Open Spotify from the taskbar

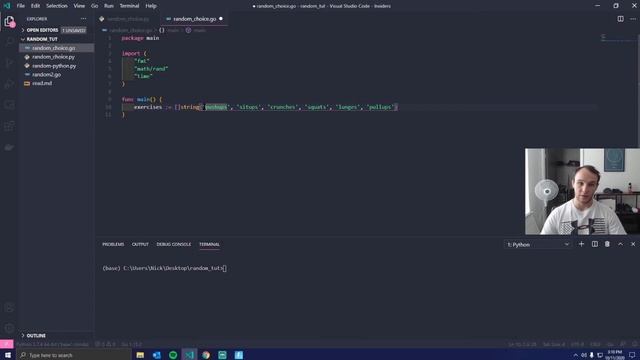[173, 355]
